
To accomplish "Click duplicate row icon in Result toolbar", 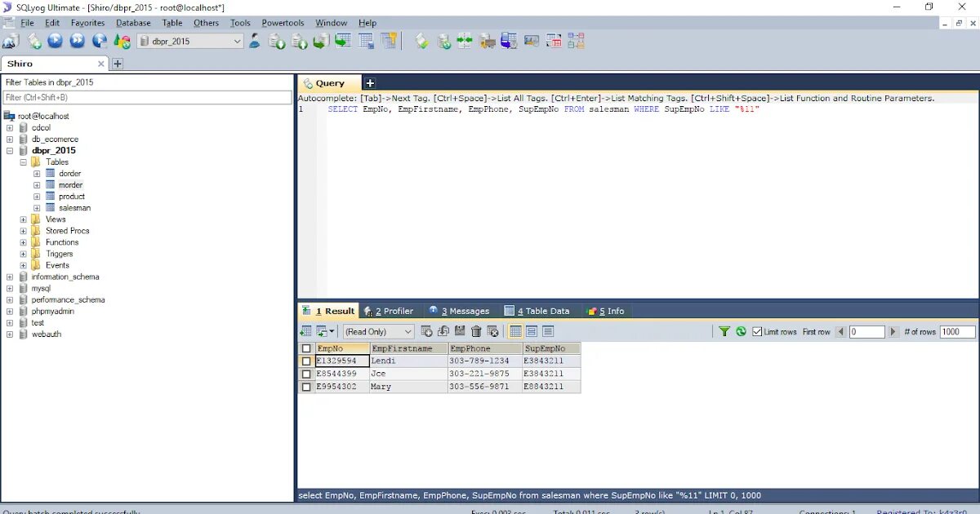I will (443, 331).
